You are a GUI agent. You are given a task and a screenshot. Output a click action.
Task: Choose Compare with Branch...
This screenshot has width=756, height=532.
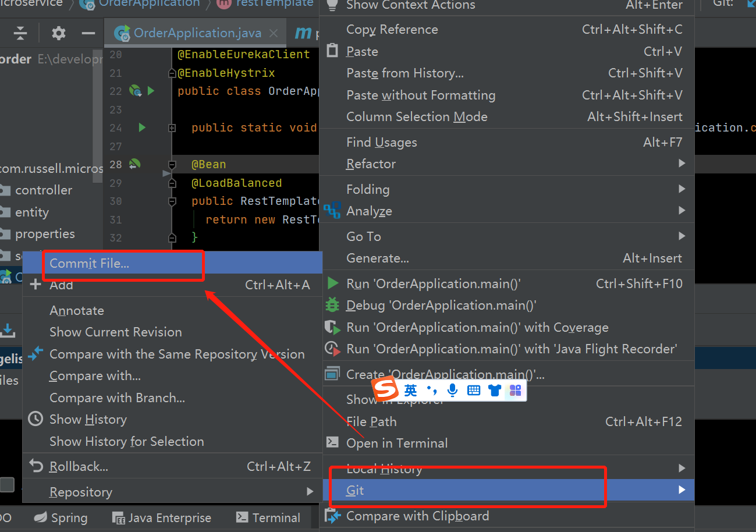(172, 398)
